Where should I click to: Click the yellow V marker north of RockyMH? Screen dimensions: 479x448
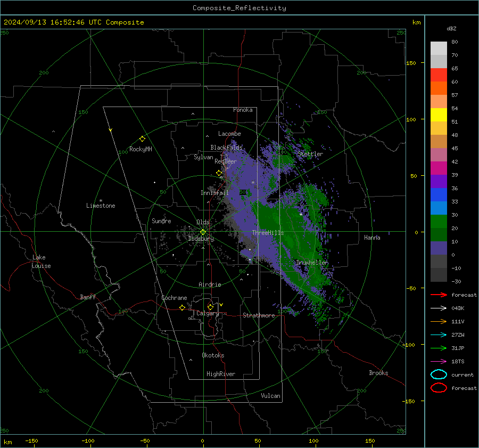point(111,130)
